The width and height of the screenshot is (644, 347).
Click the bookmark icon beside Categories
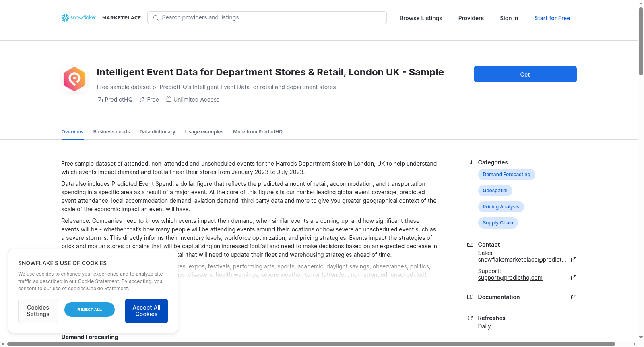point(470,162)
